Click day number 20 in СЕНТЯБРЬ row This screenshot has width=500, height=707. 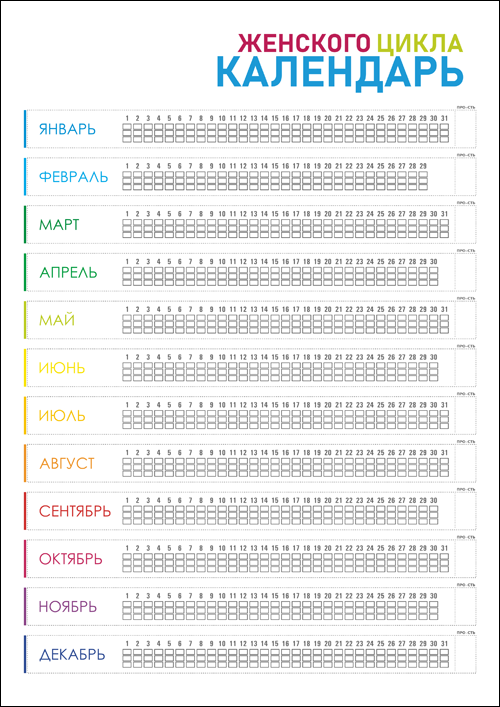(327, 500)
